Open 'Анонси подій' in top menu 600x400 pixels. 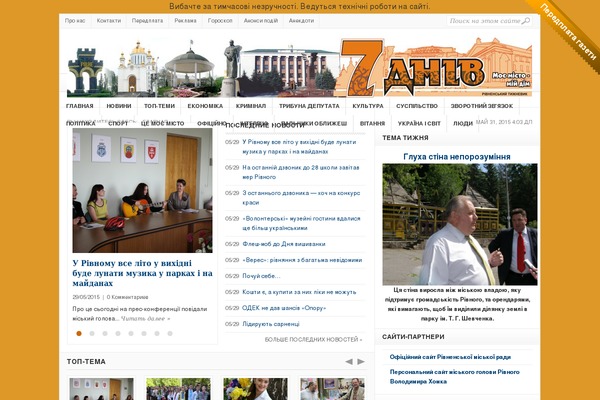point(261,21)
